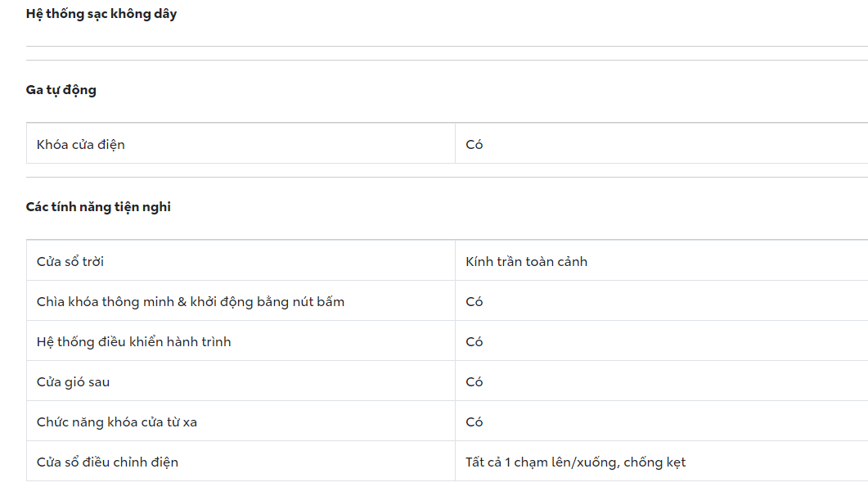The width and height of the screenshot is (868, 487).
Task: Click Có beside Chức năng khóa cửa từ xa
Action: coord(474,422)
